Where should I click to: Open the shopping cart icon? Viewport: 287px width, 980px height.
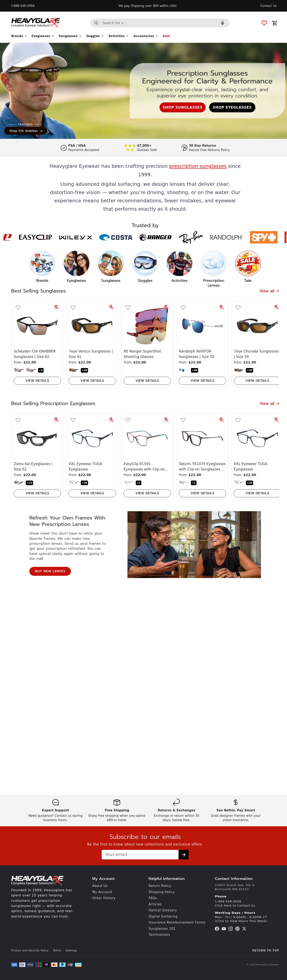click(274, 23)
